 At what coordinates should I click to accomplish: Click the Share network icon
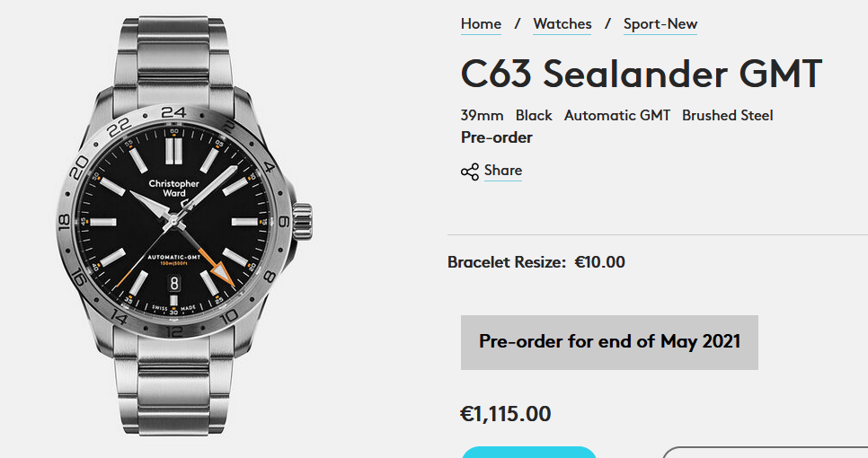pyautogui.click(x=469, y=172)
